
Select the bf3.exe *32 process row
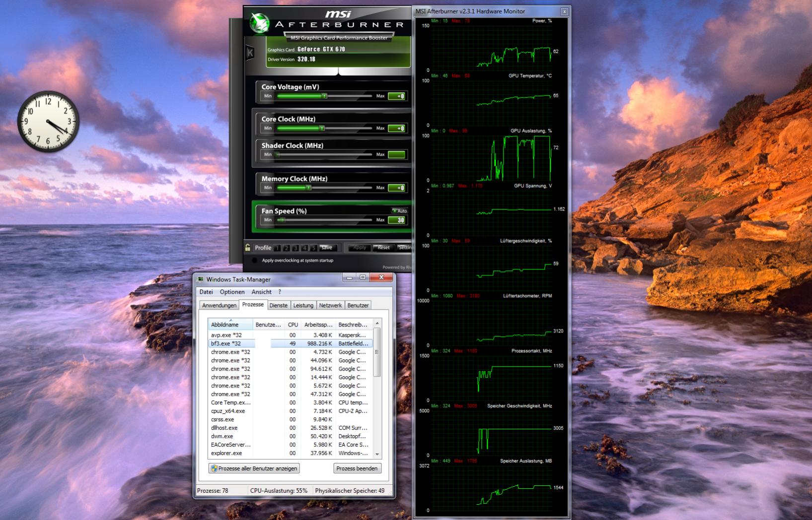pyautogui.click(x=290, y=343)
